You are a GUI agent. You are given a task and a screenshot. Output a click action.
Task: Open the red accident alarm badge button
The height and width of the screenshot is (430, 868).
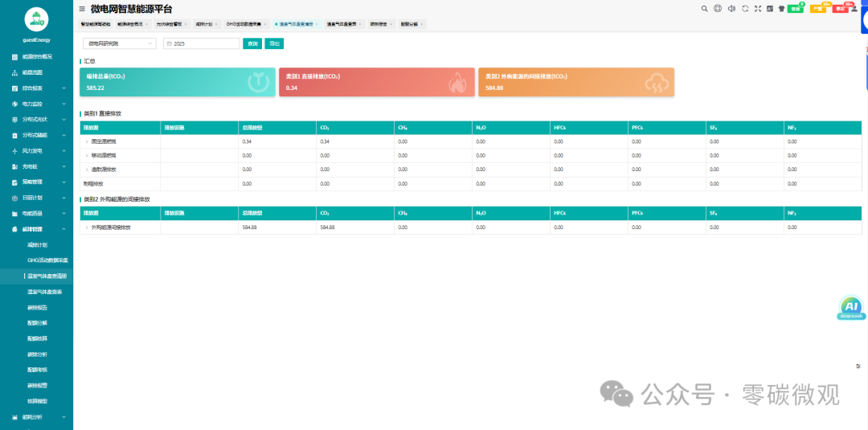pos(841,9)
